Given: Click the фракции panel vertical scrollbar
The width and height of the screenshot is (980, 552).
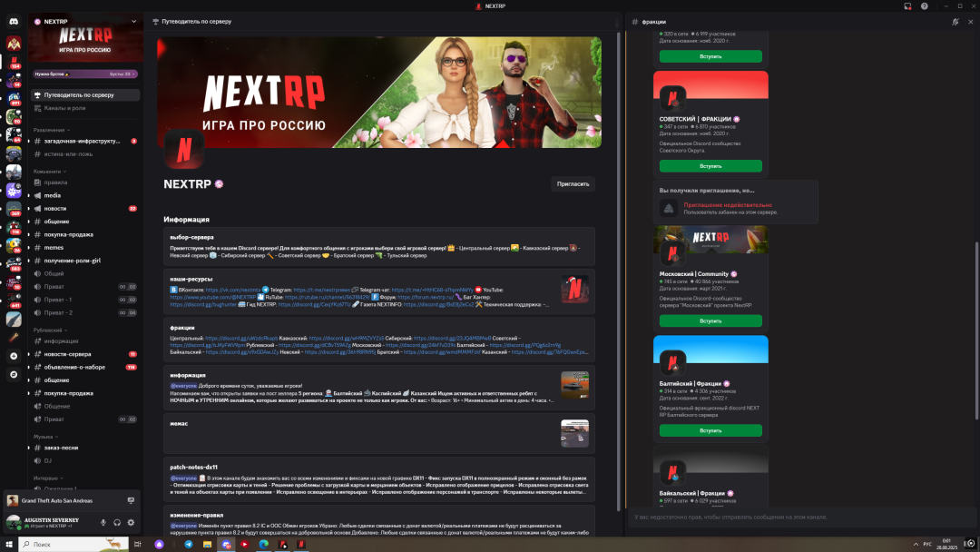Looking at the screenshot, I should [x=977, y=331].
